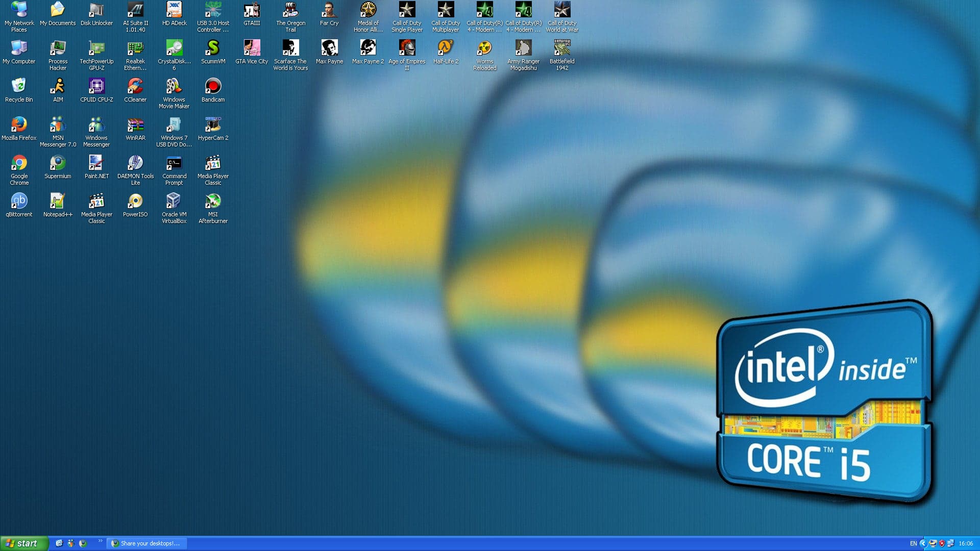Click the taskbar clock showing 16:06

(966, 543)
